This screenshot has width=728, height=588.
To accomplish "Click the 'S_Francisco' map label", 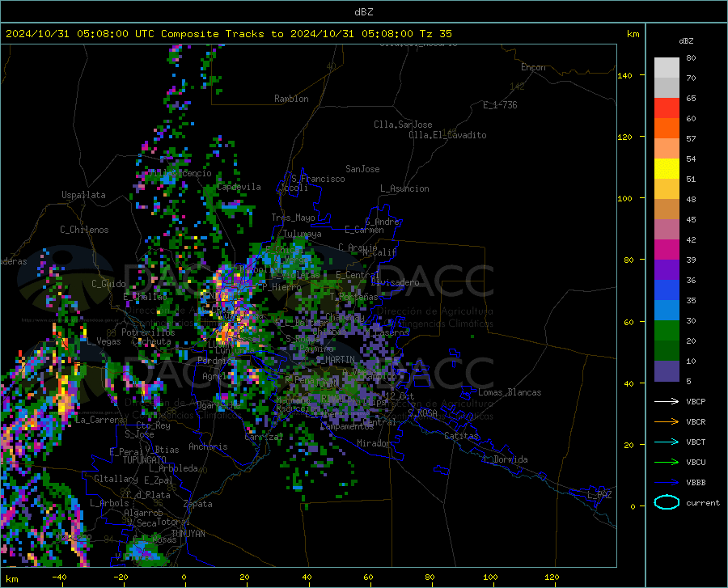I will coord(318,179).
